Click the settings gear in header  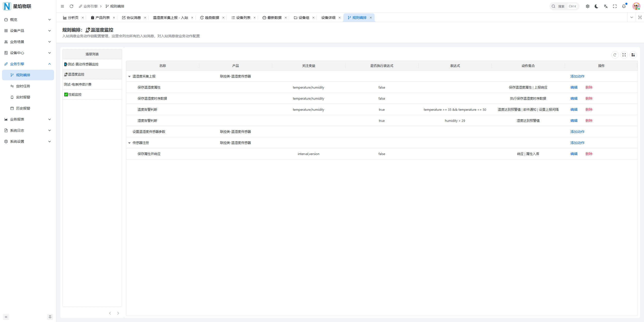(587, 6)
